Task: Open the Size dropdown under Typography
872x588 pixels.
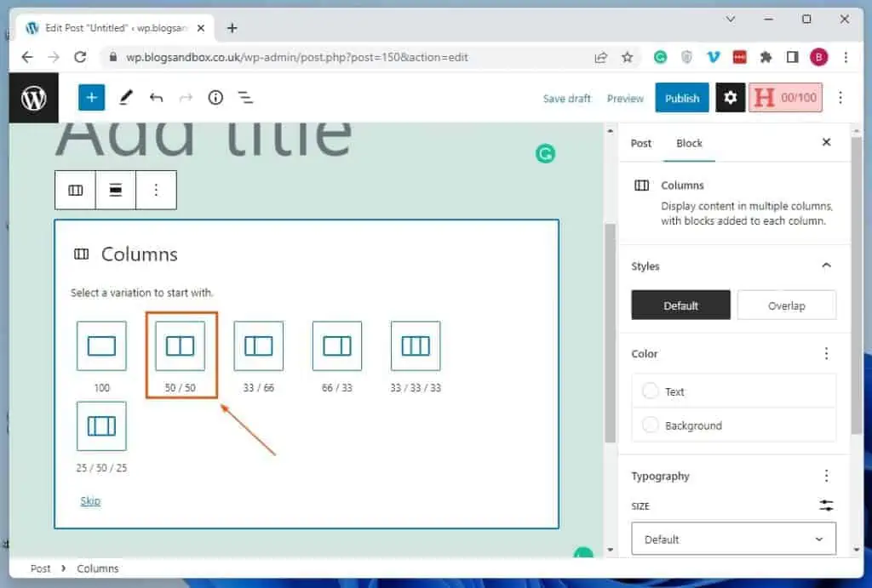Action: [733, 539]
